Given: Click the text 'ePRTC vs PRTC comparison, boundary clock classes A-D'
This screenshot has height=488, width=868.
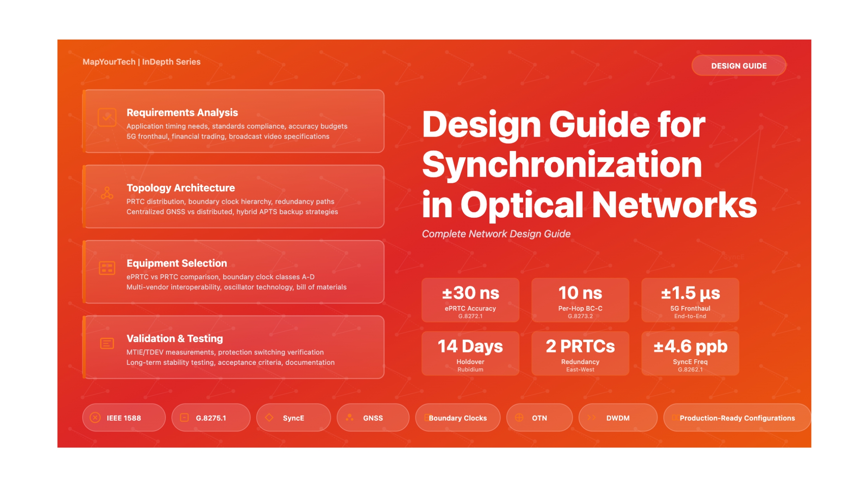Looking at the screenshot, I should (x=220, y=277).
